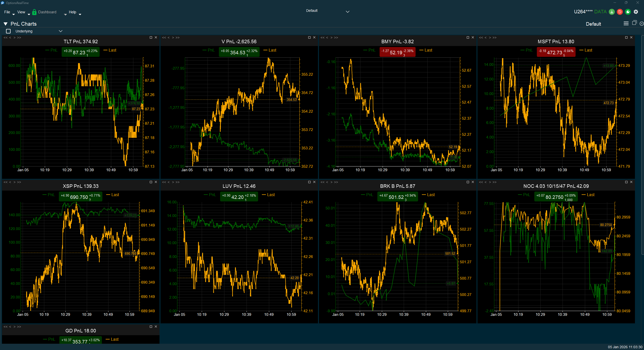
Task: Advance the V chart with the forward arrow
Action: click(x=173, y=37)
